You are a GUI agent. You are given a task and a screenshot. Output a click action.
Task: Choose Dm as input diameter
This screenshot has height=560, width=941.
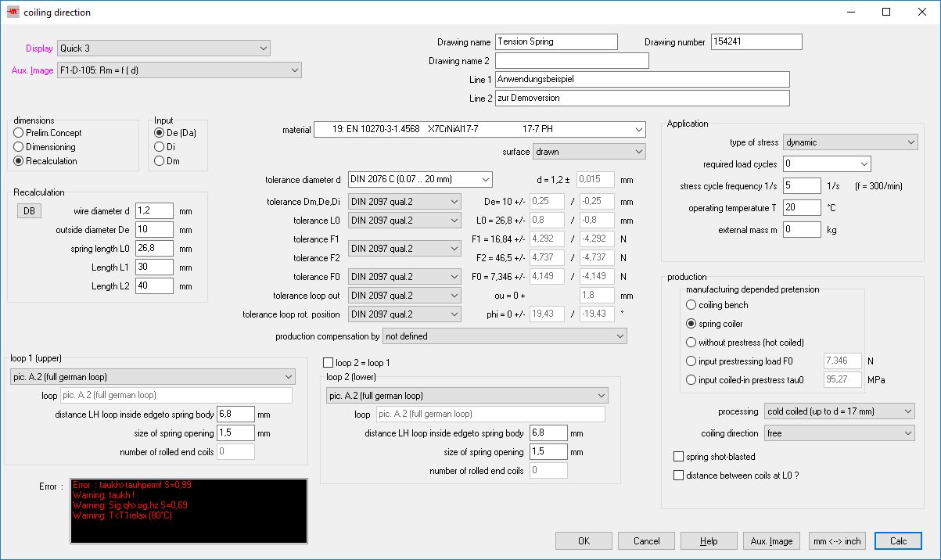[160, 161]
